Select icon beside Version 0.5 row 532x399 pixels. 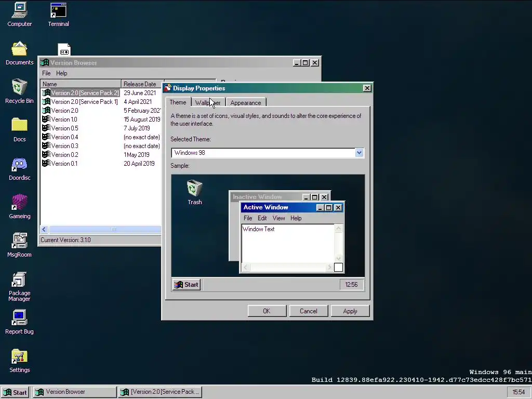46,128
